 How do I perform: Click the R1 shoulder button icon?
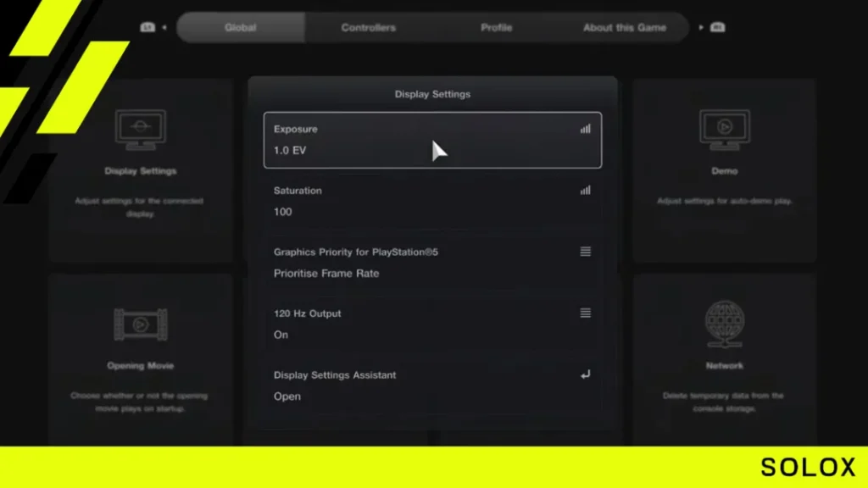[717, 27]
